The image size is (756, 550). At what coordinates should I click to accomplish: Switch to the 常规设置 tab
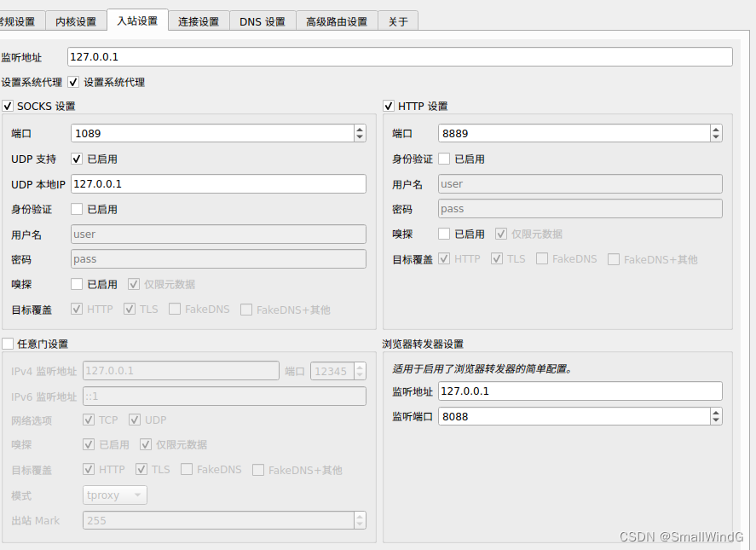[x=21, y=21]
